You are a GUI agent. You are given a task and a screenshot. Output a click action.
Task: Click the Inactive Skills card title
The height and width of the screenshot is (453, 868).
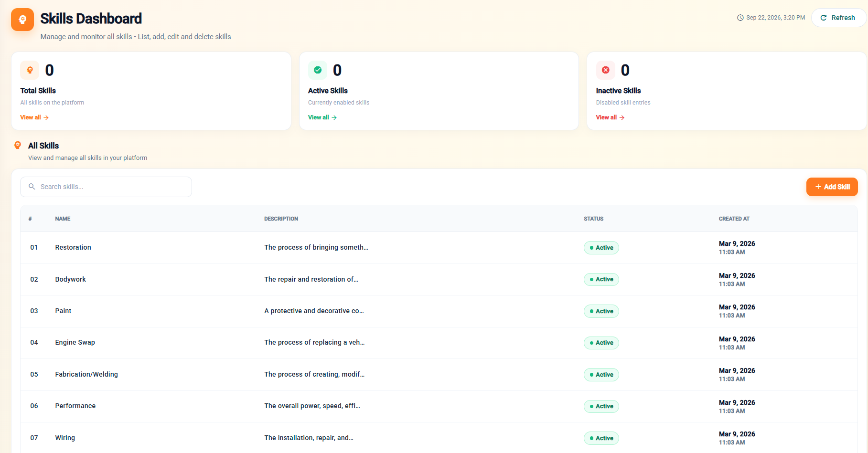tap(618, 91)
